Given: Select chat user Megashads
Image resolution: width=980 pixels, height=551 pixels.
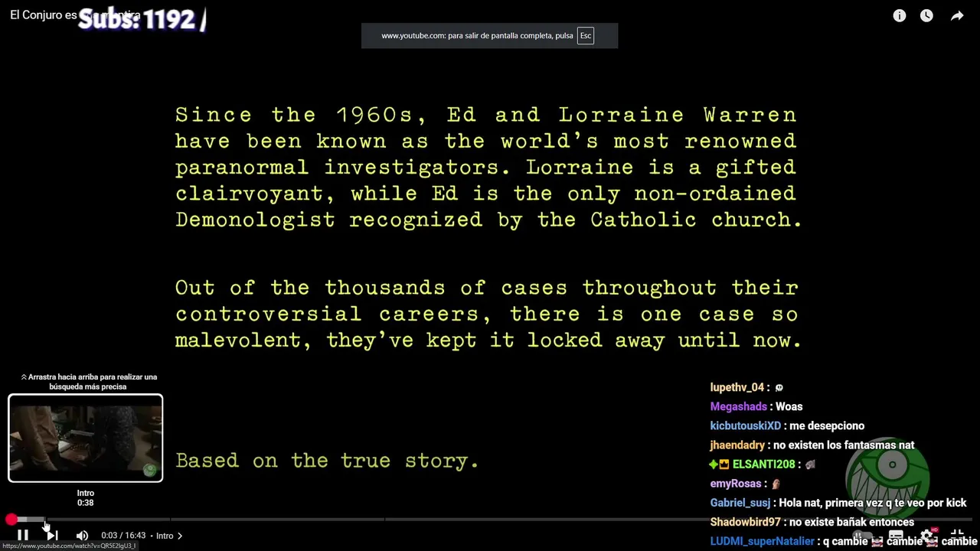Looking at the screenshot, I should (738, 406).
